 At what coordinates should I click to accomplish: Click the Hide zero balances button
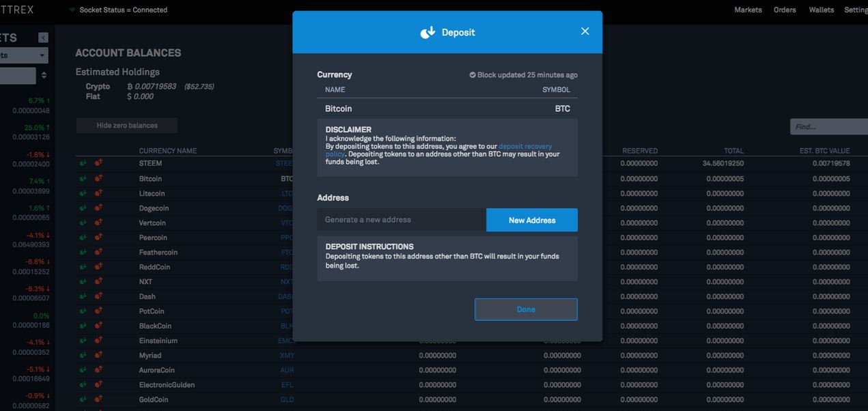(127, 126)
